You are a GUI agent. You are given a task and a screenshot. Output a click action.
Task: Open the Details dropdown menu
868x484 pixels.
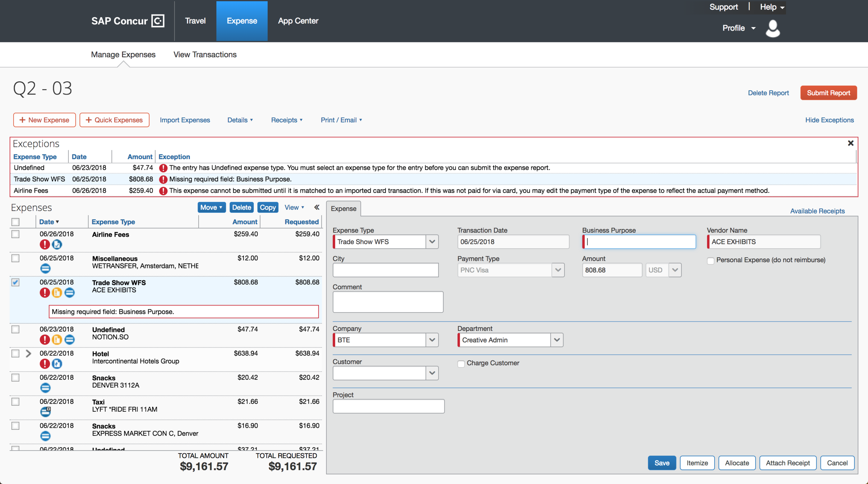coord(240,120)
